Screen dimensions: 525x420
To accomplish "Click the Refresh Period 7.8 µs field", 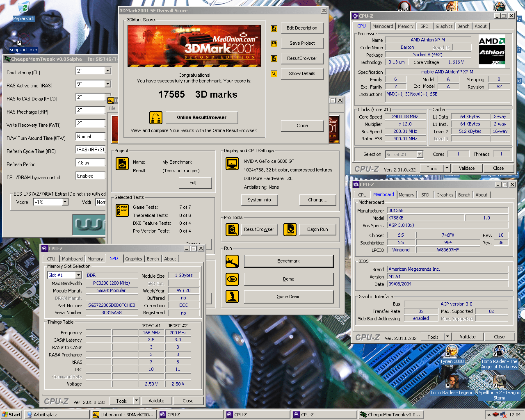I will click(91, 163).
